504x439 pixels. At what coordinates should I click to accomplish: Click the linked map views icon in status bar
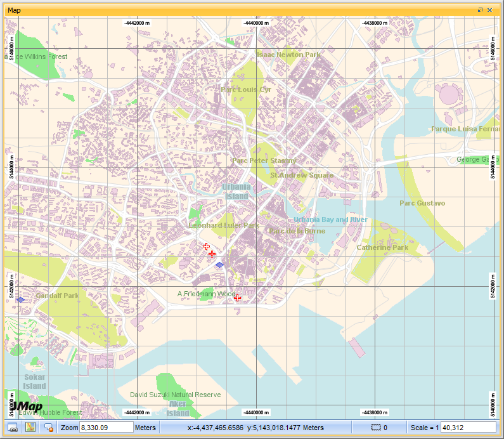[13, 428]
